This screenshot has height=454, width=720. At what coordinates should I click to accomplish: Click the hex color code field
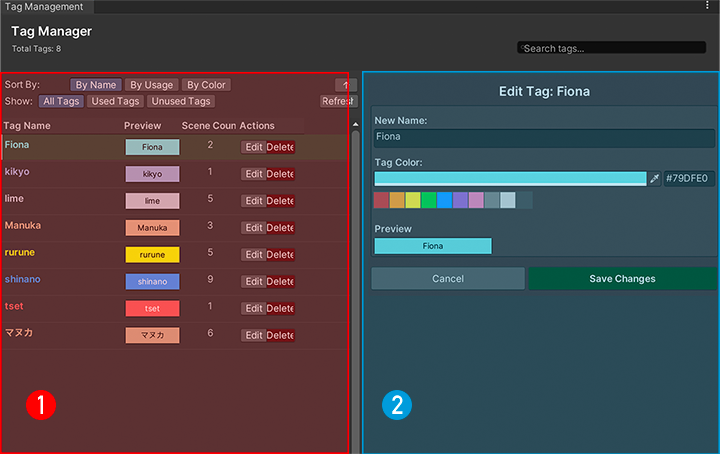689,179
